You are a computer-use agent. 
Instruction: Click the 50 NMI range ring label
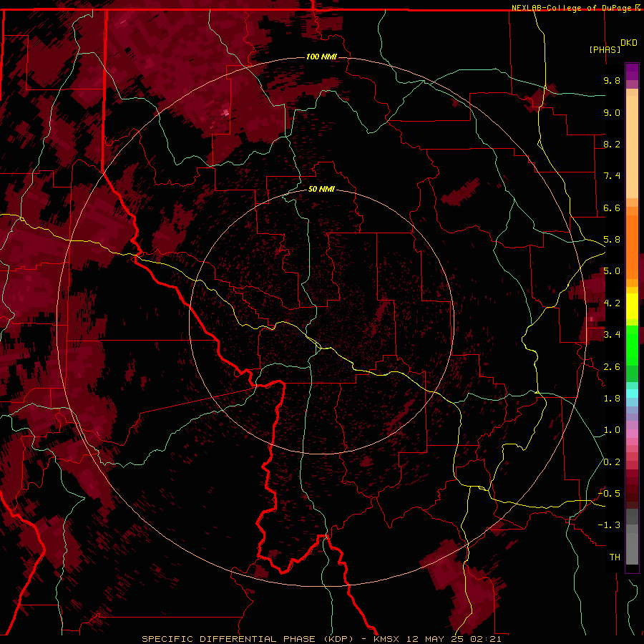coord(321,190)
